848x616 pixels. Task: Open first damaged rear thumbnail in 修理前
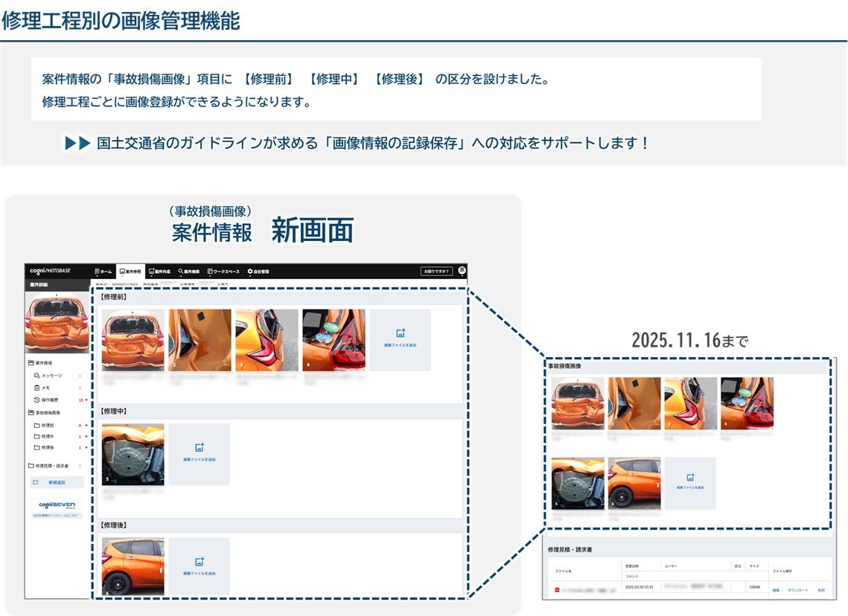point(133,340)
